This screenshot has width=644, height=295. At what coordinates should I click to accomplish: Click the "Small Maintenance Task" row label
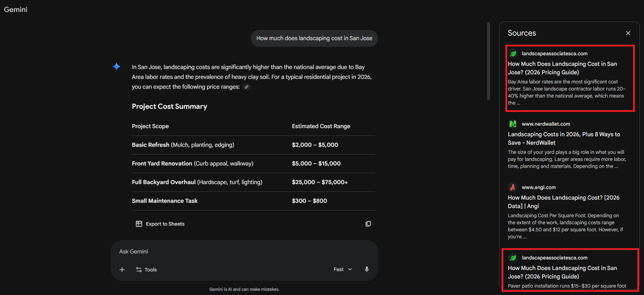pyautogui.click(x=165, y=201)
